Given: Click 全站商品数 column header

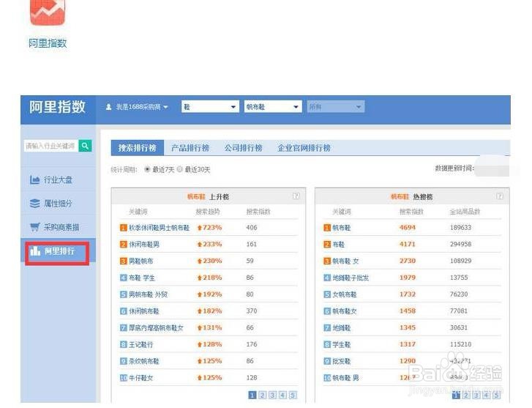Looking at the screenshot, I should (x=465, y=212).
